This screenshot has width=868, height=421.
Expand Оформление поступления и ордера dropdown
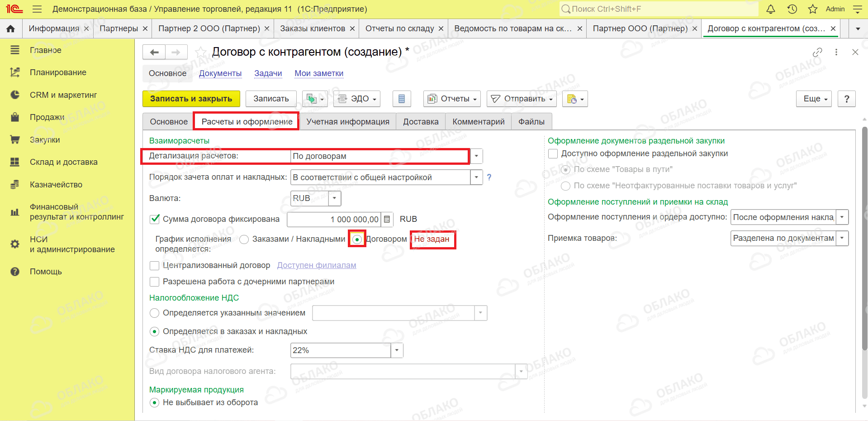pos(842,217)
